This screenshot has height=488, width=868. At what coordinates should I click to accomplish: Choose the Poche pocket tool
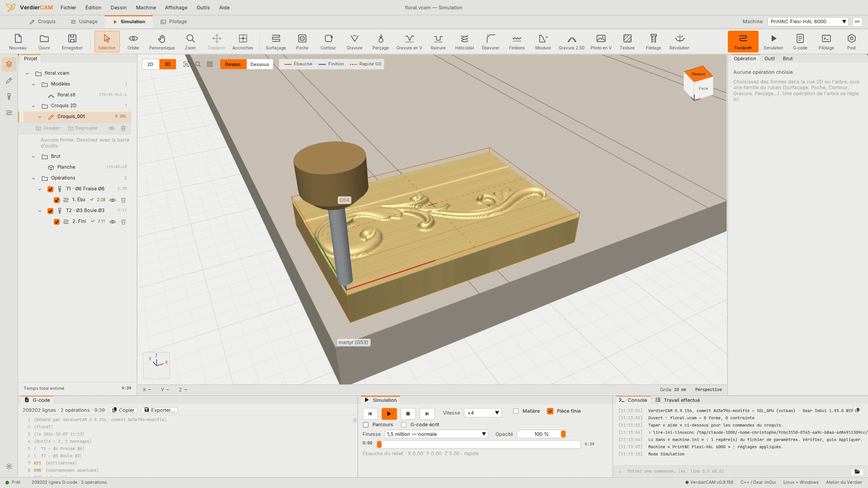point(302,42)
